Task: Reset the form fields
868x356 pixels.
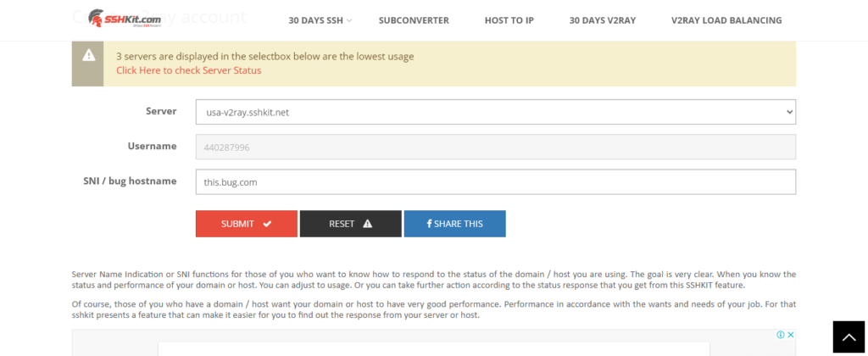Action: point(350,224)
